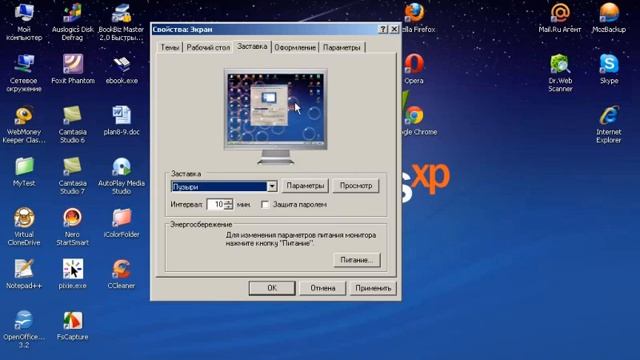Preview screensaver with the Просмотр button
This screenshot has height=360, width=640.
[356, 186]
